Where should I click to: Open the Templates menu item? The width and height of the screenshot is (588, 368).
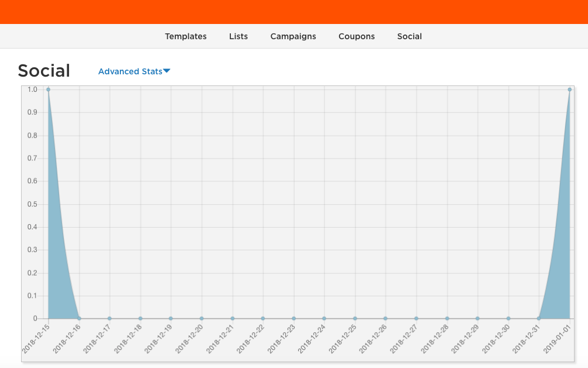tap(185, 36)
